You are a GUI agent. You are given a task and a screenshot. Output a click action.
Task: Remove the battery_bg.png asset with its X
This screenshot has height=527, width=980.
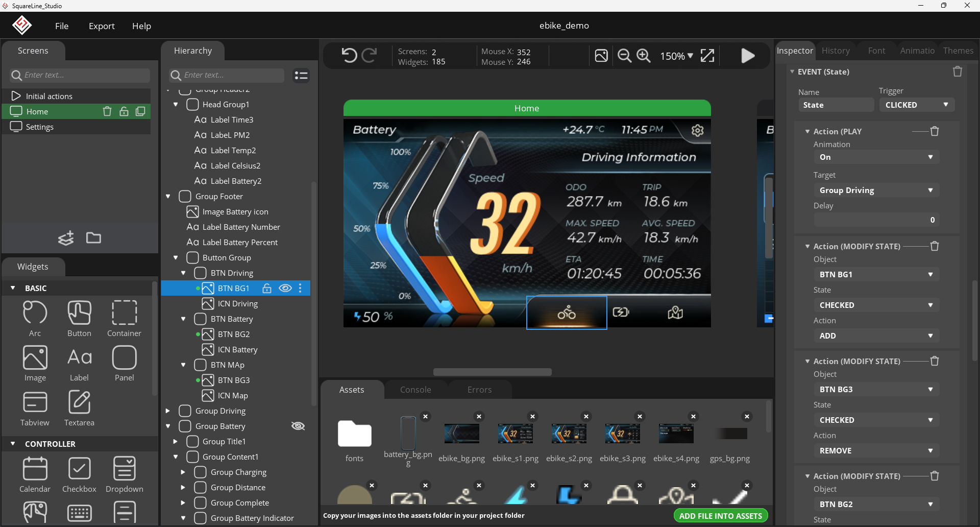(x=425, y=417)
